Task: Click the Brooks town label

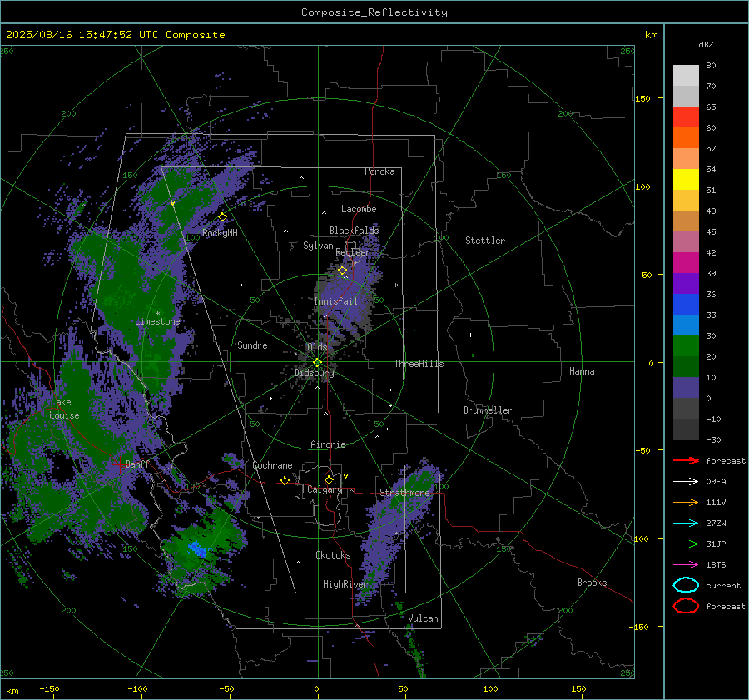Action: coord(592,583)
